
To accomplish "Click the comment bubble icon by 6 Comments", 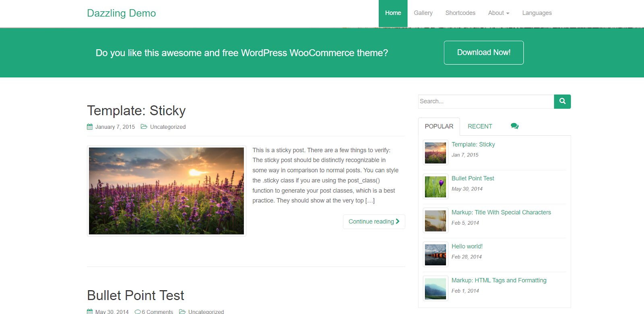I will coord(138,312).
